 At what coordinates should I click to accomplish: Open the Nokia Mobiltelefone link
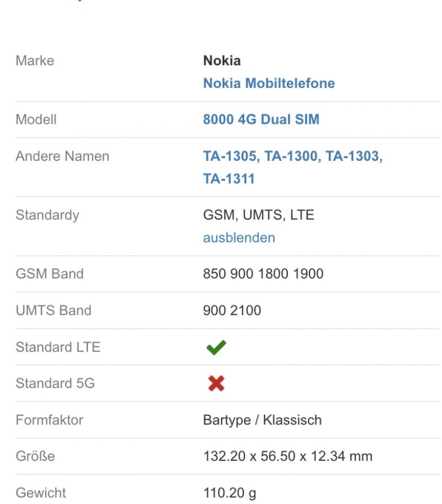pyautogui.click(x=269, y=83)
